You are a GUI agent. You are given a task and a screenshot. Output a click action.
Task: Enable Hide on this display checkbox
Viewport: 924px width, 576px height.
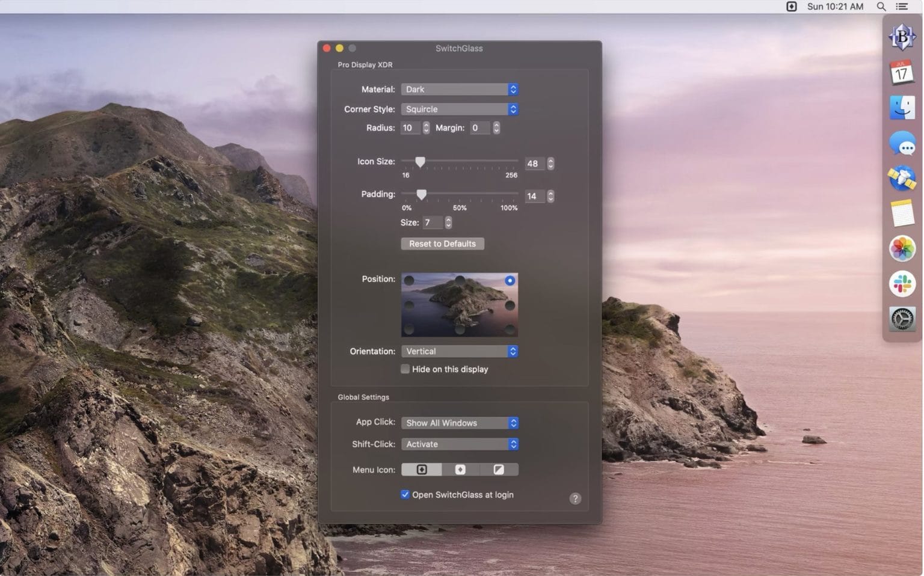coord(405,369)
